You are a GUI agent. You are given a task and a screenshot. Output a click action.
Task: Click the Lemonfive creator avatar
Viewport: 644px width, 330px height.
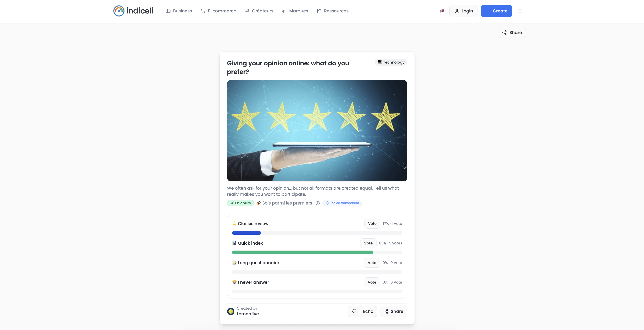[230, 311]
